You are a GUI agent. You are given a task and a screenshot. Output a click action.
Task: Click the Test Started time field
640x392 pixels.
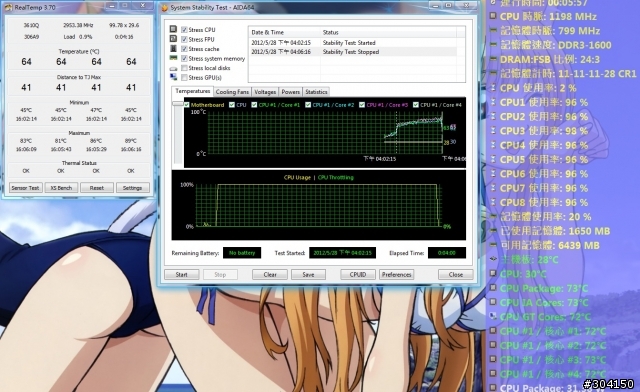pyautogui.click(x=342, y=253)
